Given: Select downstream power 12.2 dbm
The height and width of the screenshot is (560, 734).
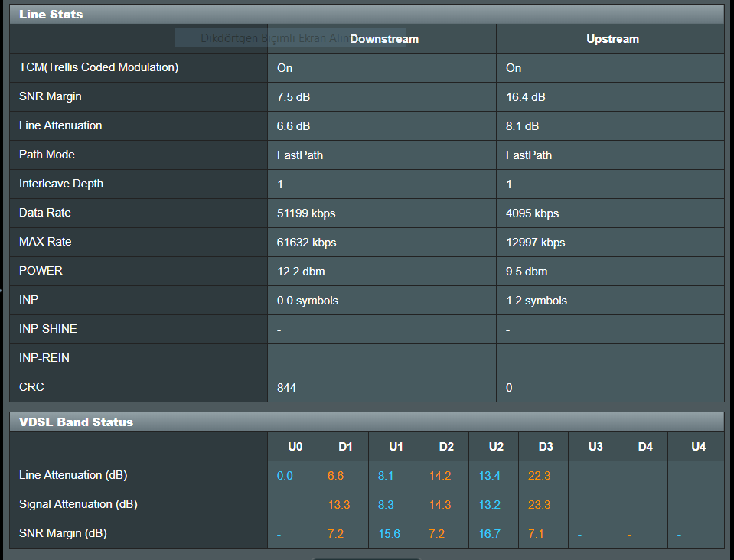Looking at the screenshot, I should (x=301, y=272).
